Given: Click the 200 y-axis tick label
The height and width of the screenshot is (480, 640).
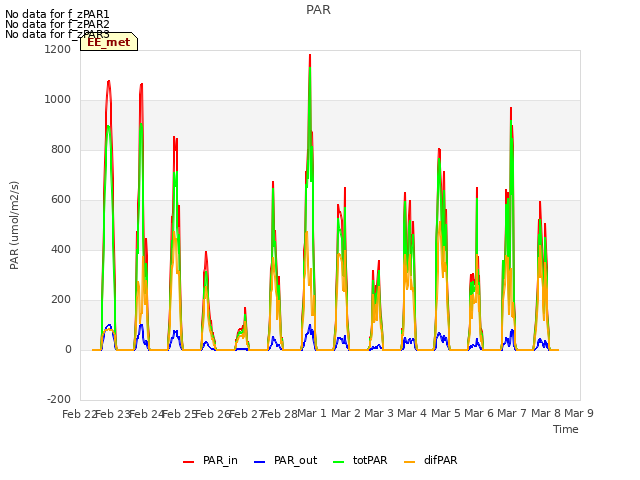Looking at the screenshot, I should coord(61,300).
